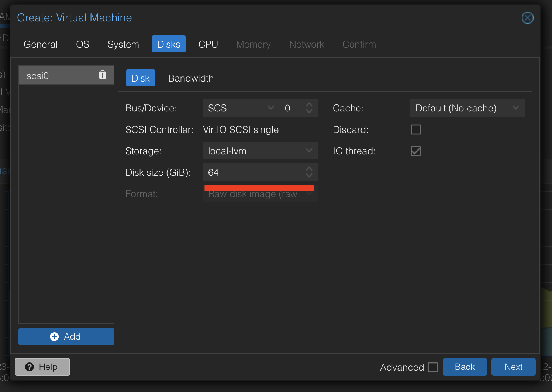Switch to the CPU tab
Screen dimensions: 552x392
tap(208, 44)
